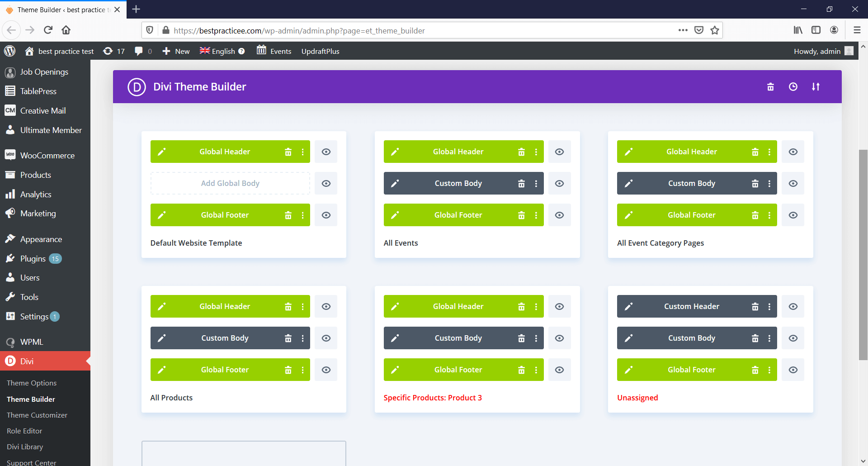Viewport: 868px width, 466px height.
Task: Delete Custom Body in Specific Products template
Action: click(521, 338)
